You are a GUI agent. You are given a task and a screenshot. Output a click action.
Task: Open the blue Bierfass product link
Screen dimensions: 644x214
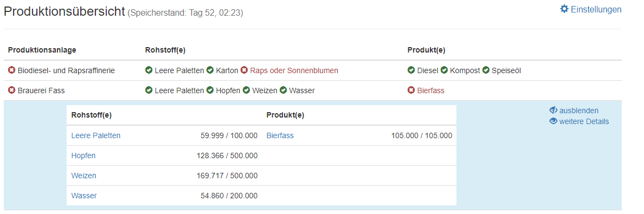tap(280, 135)
